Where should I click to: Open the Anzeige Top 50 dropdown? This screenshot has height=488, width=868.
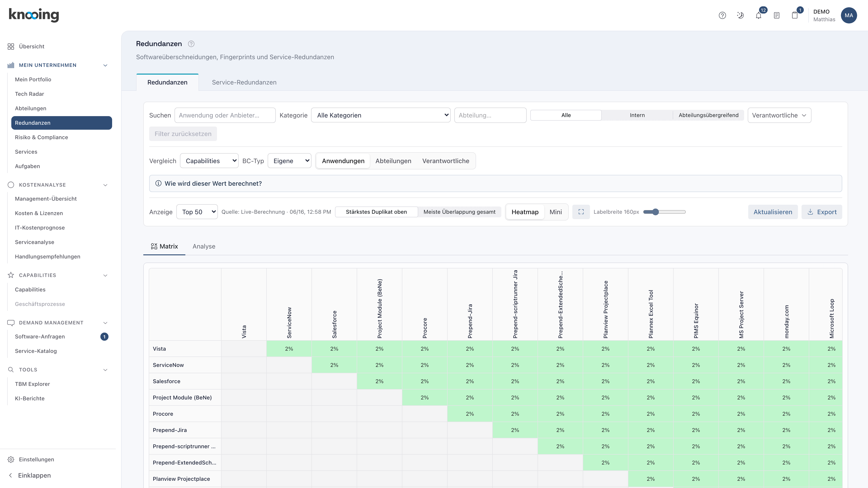click(x=197, y=212)
